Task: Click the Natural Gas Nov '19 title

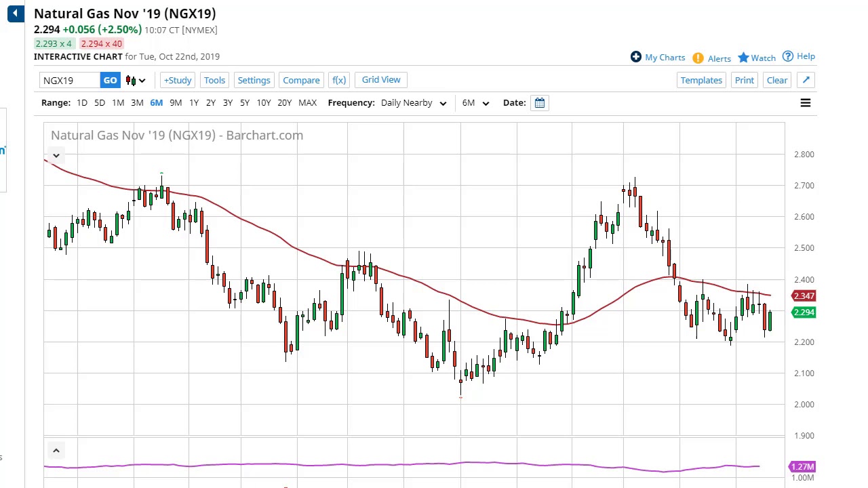Action: click(125, 14)
